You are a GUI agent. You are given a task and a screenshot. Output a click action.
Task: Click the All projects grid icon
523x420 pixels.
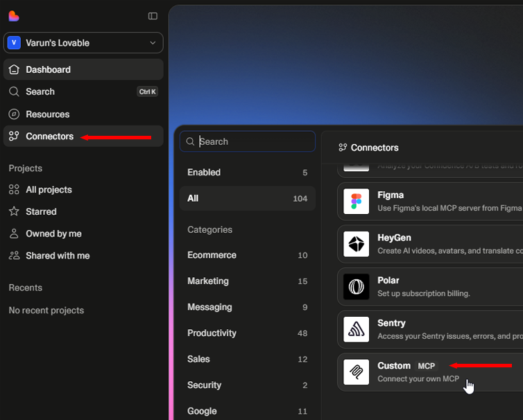[14, 189]
